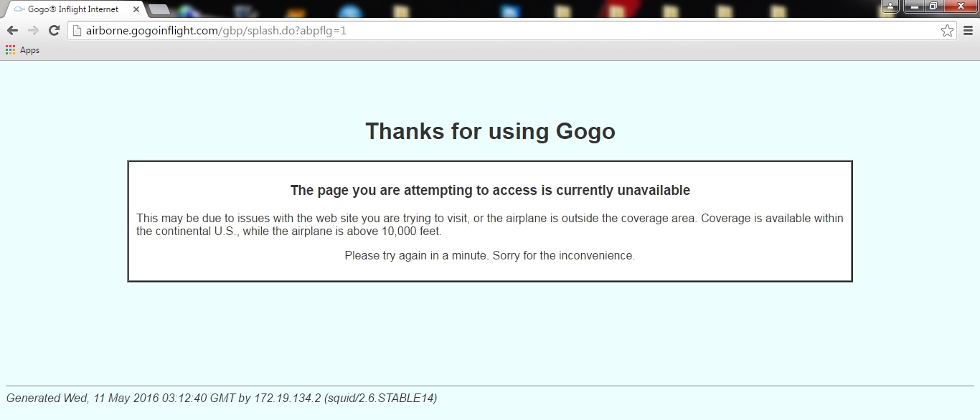Screen dimensions: 980x420
Task: Select the Gogo Inflight Internet tab
Action: tap(72, 9)
